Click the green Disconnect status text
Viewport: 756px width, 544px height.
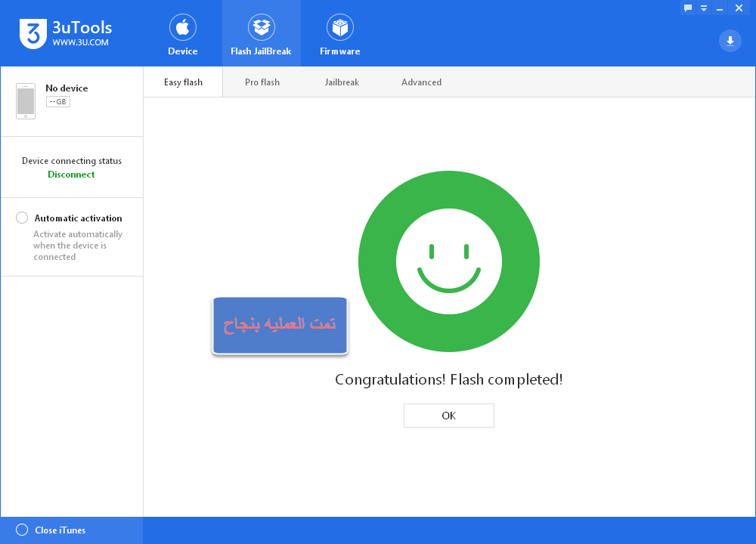71,175
